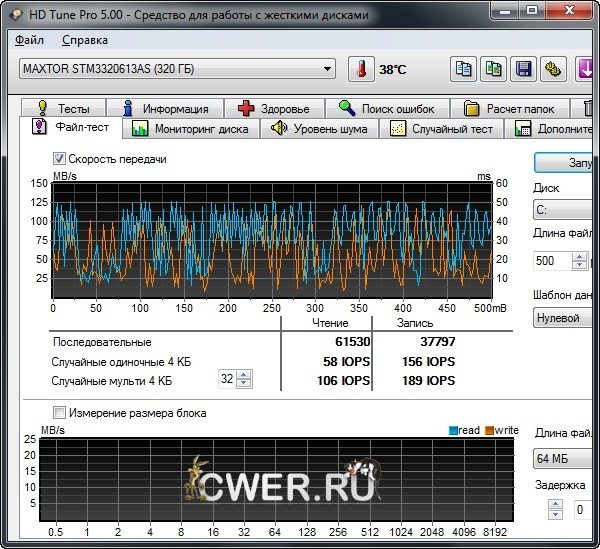The image size is (600, 549).
Task: Click the copy screenshot icon
Action: [493, 69]
